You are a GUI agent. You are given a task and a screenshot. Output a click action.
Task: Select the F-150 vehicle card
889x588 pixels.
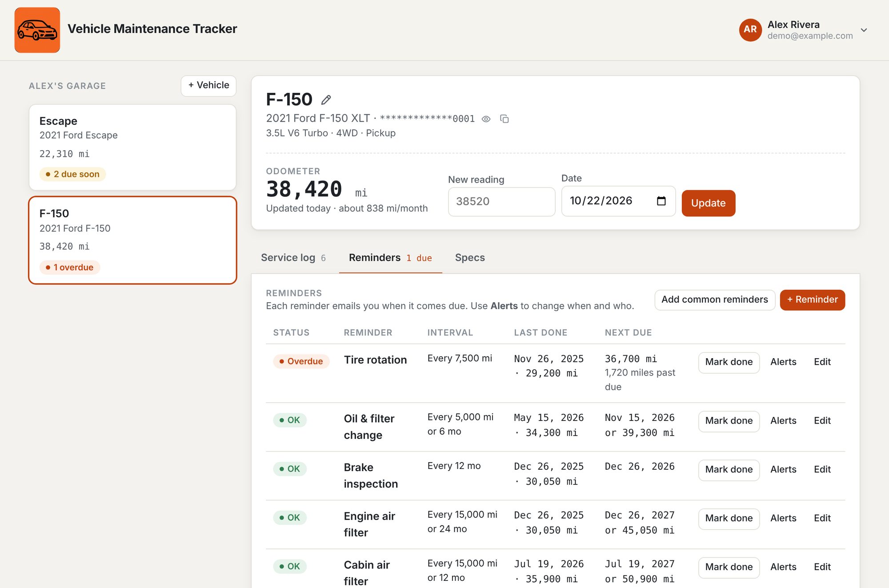point(132,240)
